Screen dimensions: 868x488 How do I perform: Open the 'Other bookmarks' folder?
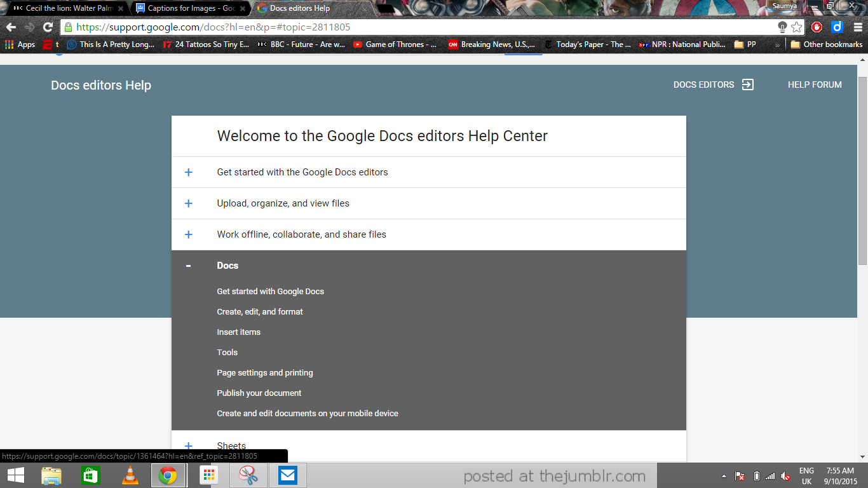[x=826, y=44]
